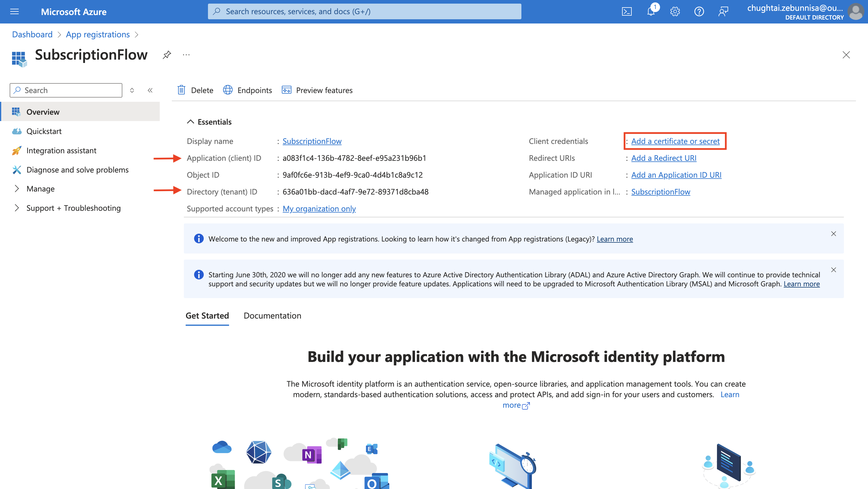Open the notifications bell
This screenshot has width=868, height=489.
click(651, 11)
